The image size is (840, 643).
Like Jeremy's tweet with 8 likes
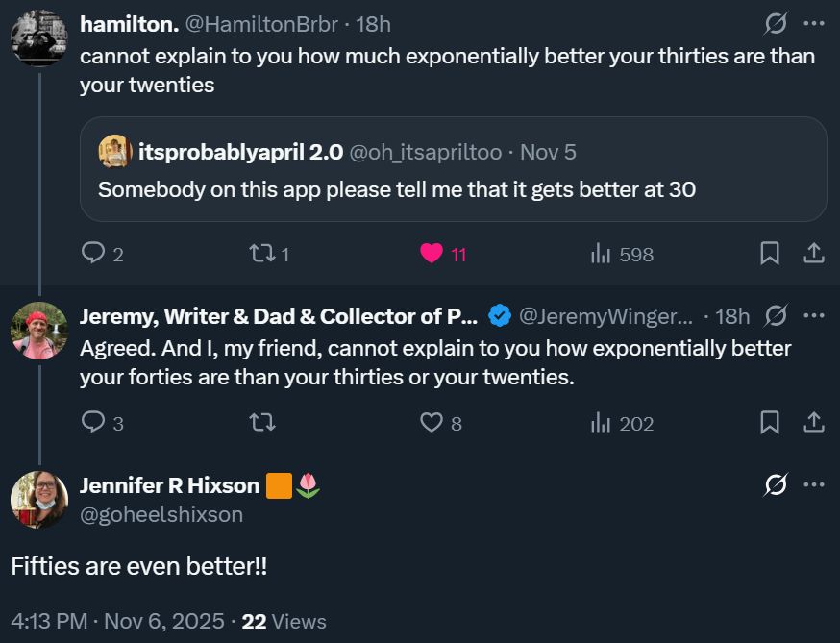[x=432, y=422]
